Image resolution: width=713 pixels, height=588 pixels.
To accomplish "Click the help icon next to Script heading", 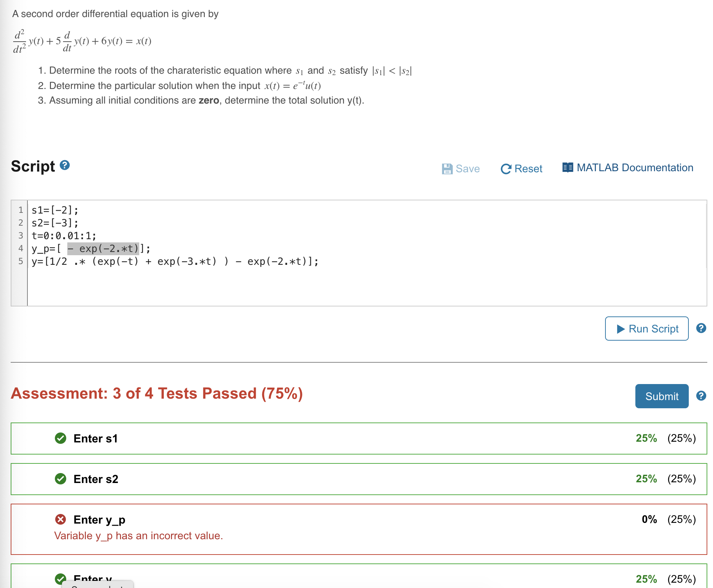I will click(x=64, y=164).
